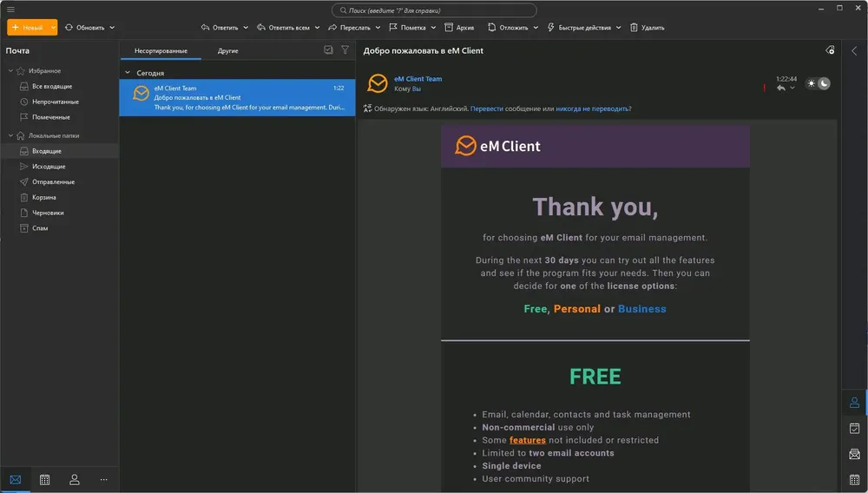The width and height of the screenshot is (868, 493).
Task: Switch to the Другие tab
Action: (227, 50)
